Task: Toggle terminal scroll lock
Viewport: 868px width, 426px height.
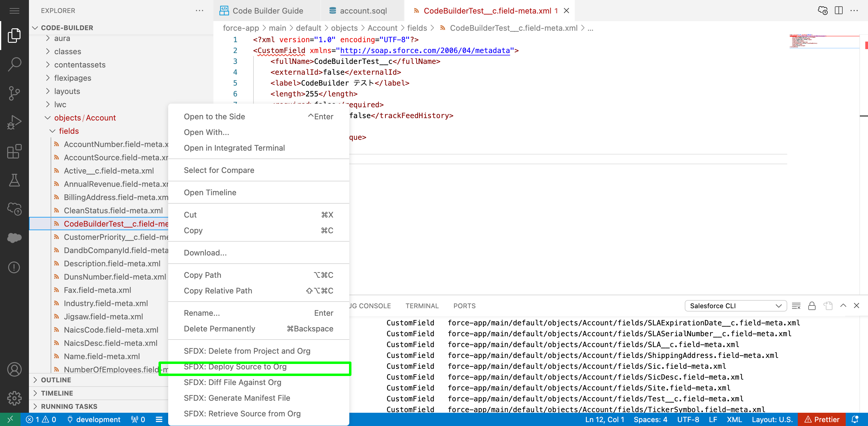Action: click(812, 306)
